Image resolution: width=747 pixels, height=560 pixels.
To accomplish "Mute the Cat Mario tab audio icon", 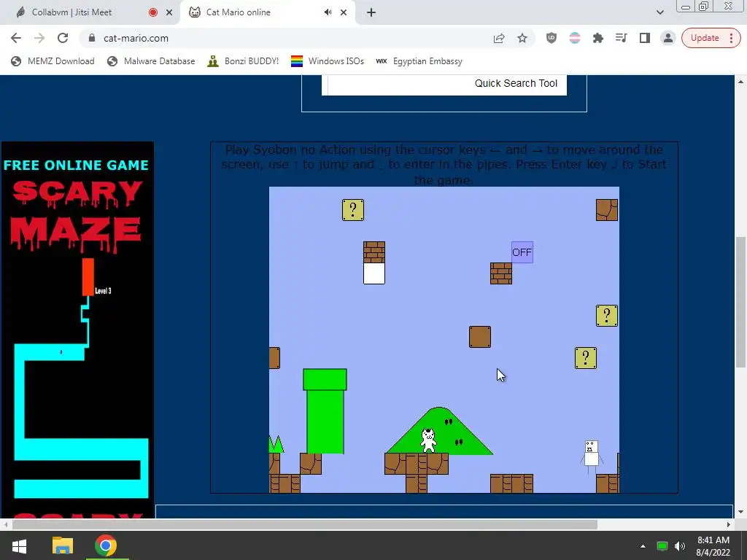I will point(328,12).
